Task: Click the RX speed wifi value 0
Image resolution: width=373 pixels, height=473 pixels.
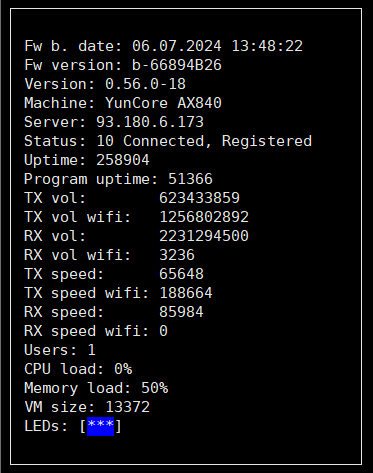Action: (163, 331)
